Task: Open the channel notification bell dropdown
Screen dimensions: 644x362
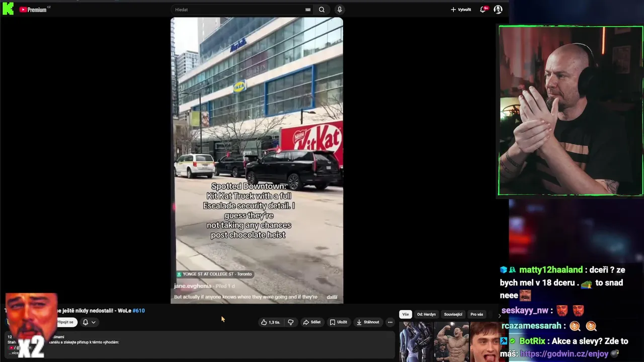Action: pos(89,322)
